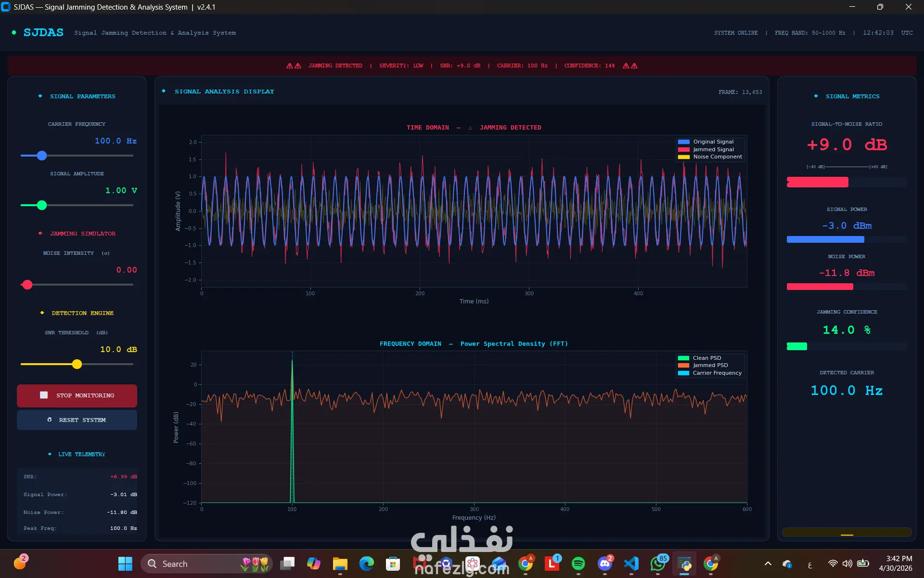Click the Carrier Frequency slider handle
Viewport: 924px width, 578px height.
click(42, 156)
